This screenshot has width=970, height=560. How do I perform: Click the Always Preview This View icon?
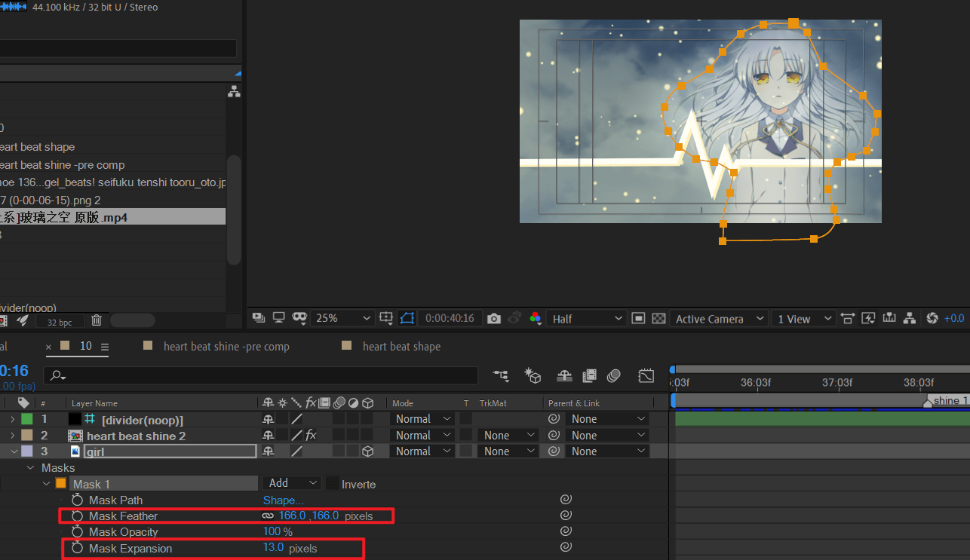click(x=259, y=318)
